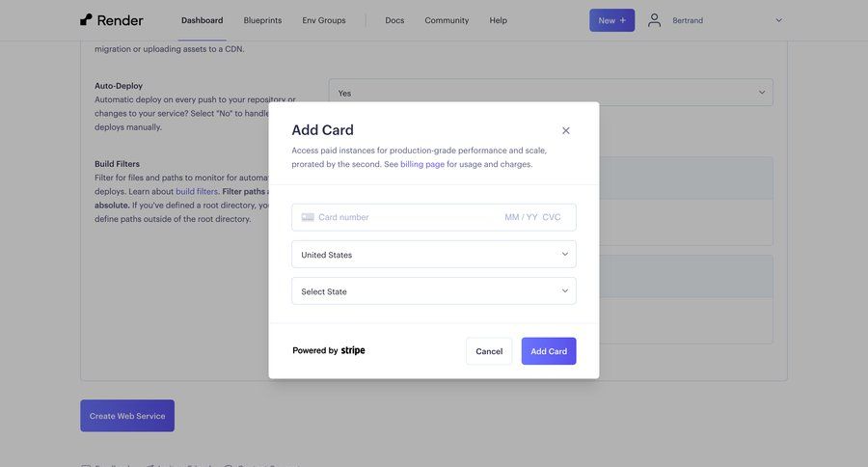Image resolution: width=868 pixels, height=467 pixels.
Task: Expand the Bertrand account menu chevron
Action: click(778, 20)
